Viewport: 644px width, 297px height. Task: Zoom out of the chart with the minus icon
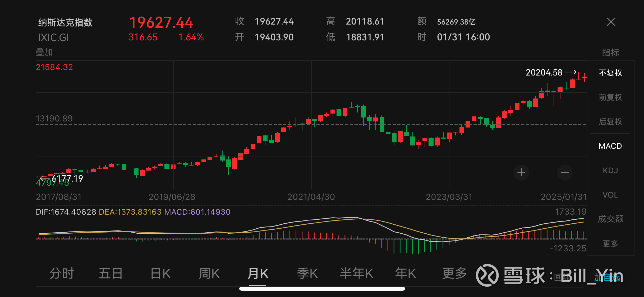click(x=565, y=172)
